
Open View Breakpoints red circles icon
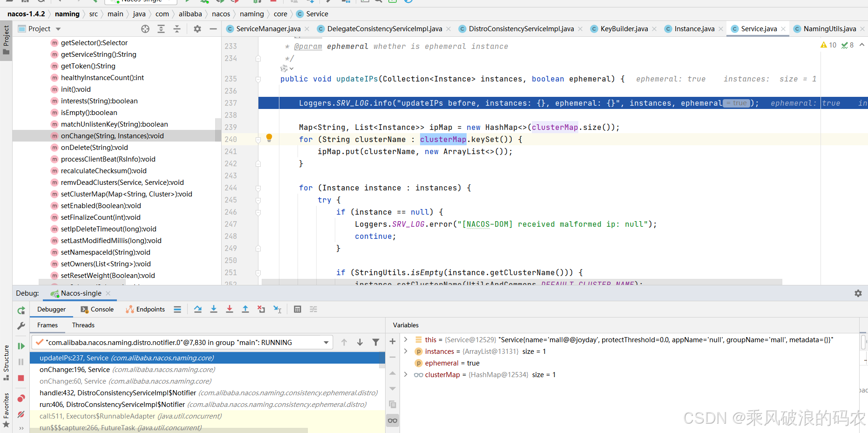click(x=21, y=399)
